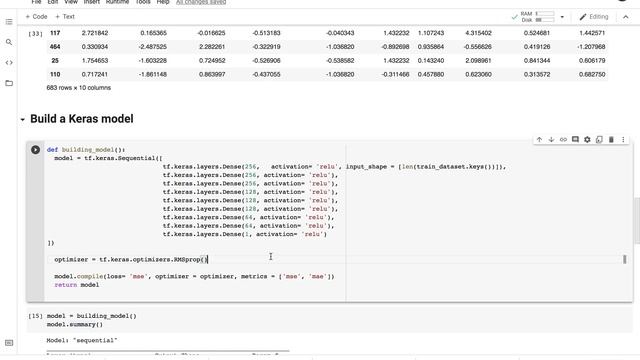Collapse the header with the chevron up
This screenshot has height=360, width=640.
point(626,17)
